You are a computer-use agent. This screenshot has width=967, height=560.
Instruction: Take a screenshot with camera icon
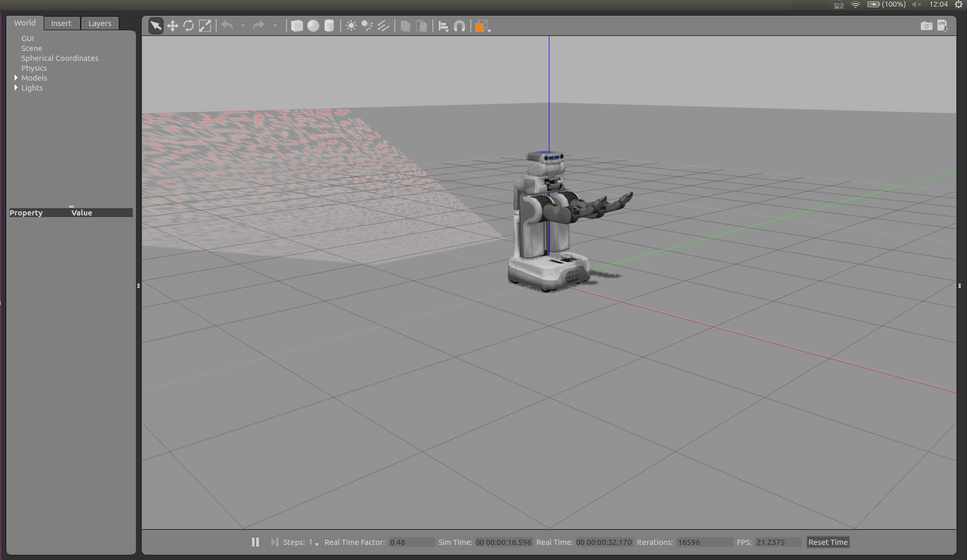coord(926,26)
